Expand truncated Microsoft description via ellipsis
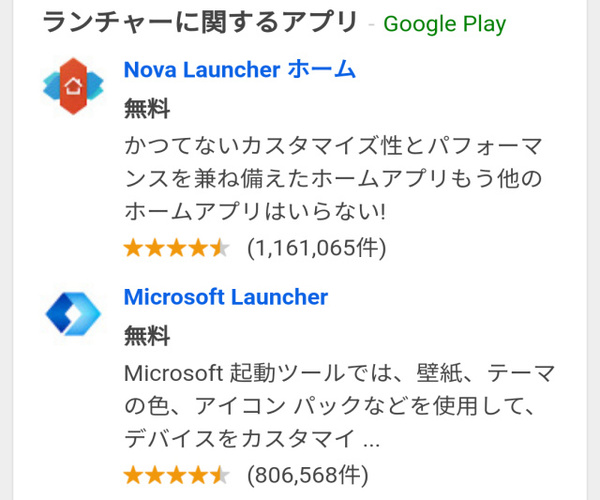This screenshot has width=600, height=500. [370, 440]
